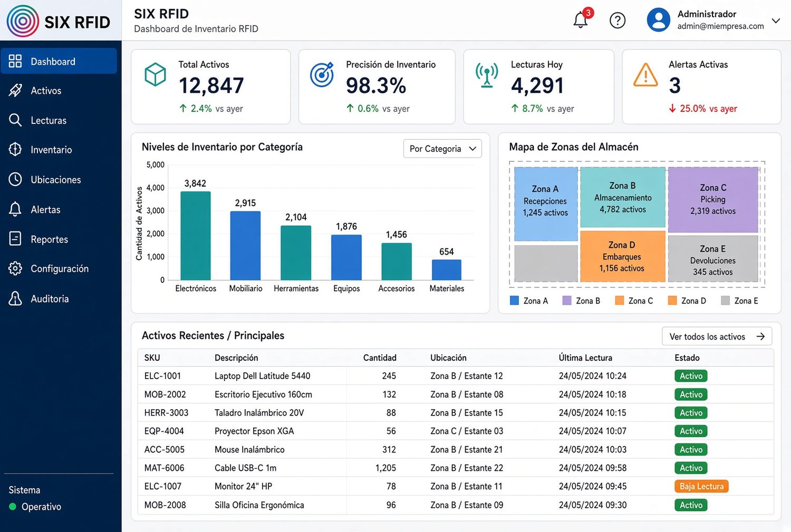The image size is (791, 532).
Task: Click the gray Zona E legend swatch
Action: pos(726,301)
